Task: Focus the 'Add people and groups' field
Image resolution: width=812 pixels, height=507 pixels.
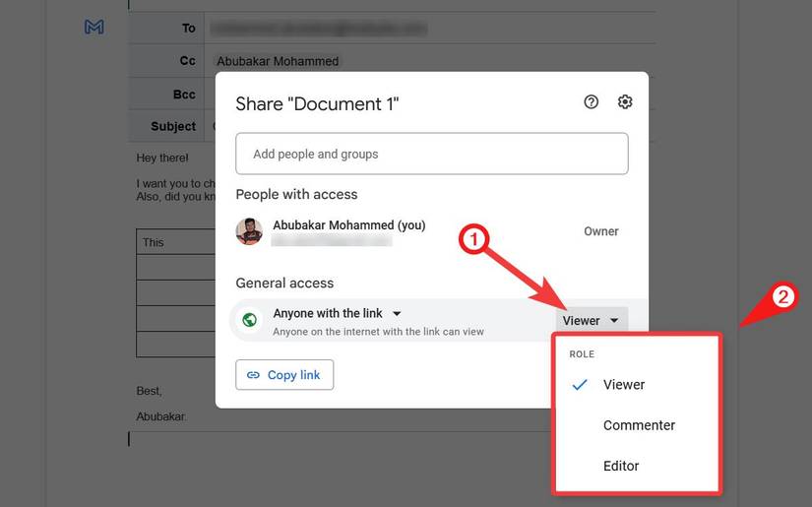Action: coord(431,154)
